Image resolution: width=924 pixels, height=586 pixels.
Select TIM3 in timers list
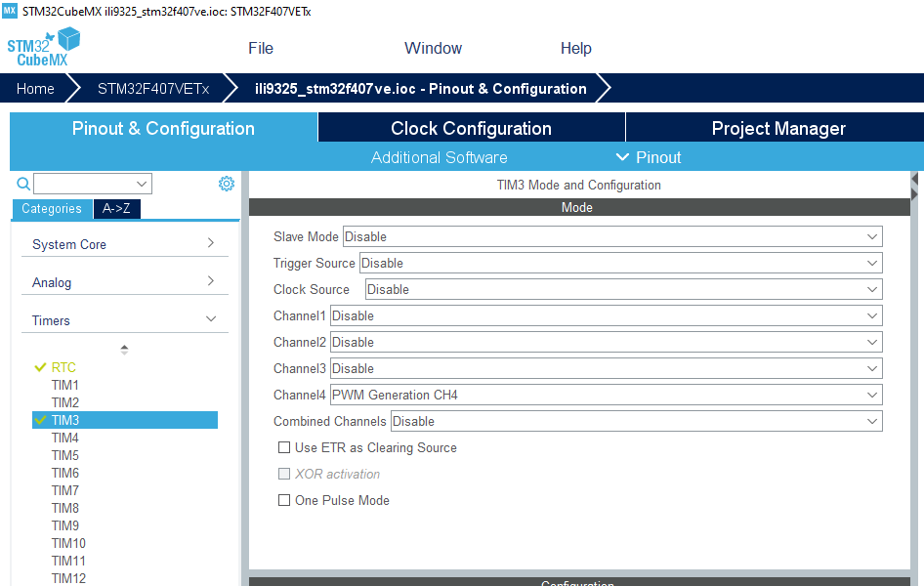click(125, 420)
